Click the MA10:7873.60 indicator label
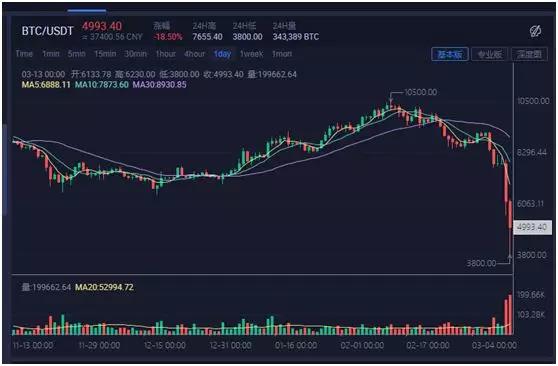This screenshot has width=558, height=366. [x=101, y=85]
